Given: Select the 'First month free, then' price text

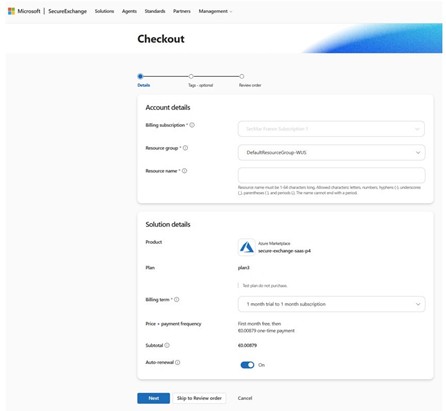Looking at the screenshot, I should 259,324.
